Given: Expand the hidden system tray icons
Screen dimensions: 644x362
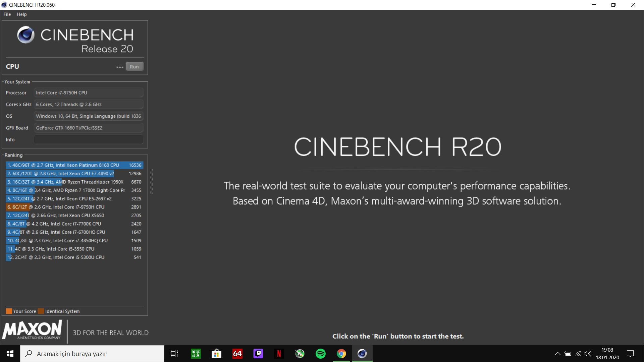Looking at the screenshot, I should coord(557,354).
